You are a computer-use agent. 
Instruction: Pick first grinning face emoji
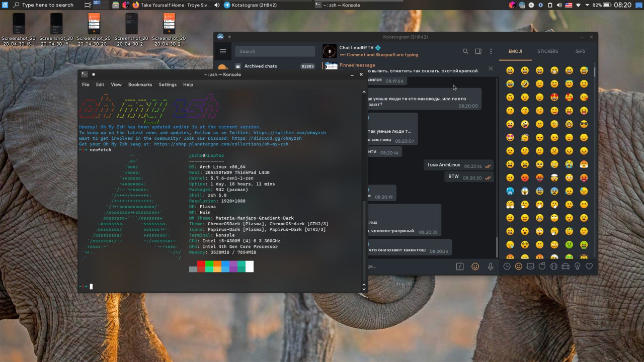[x=510, y=70]
